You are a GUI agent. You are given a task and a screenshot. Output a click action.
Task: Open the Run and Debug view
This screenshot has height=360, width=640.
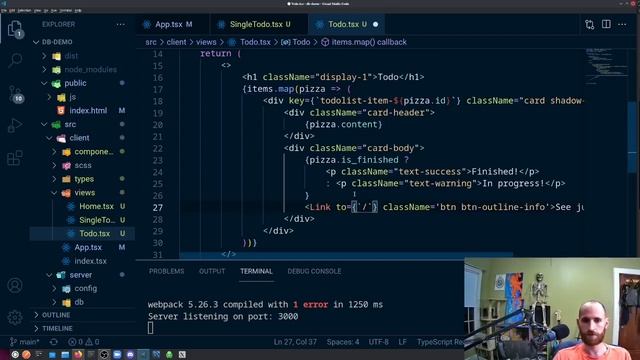[15, 125]
